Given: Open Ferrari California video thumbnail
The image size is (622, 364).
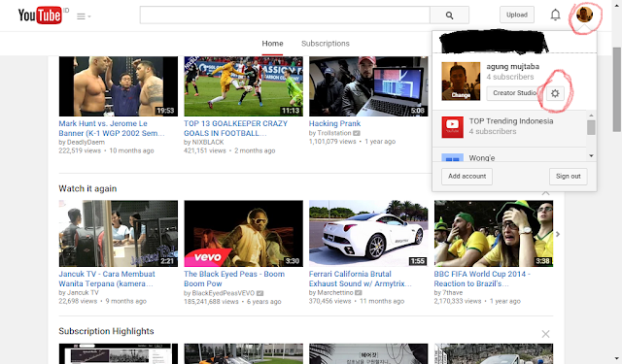Looking at the screenshot, I should pyautogui.click(x=368, y=233).
